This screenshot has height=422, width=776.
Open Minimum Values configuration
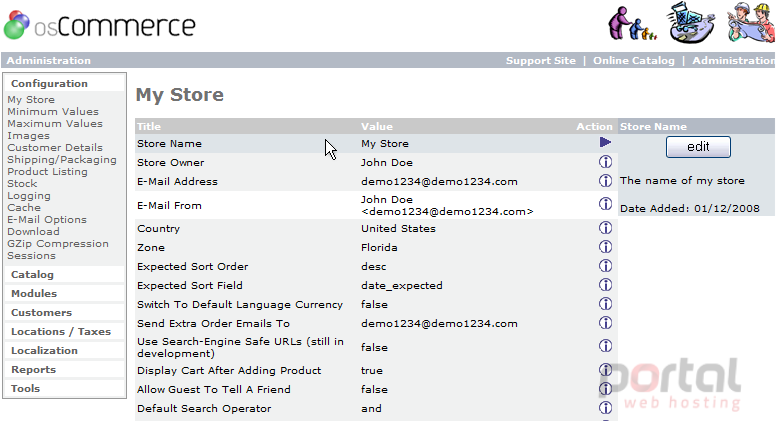(53, 111)
